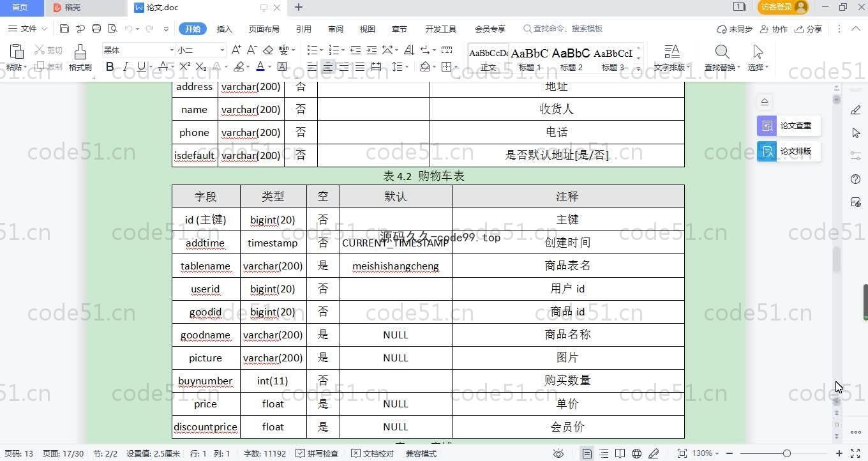Switch to the 开发工具 ribbon tab
Screen dimensions: 868x461
441,29
